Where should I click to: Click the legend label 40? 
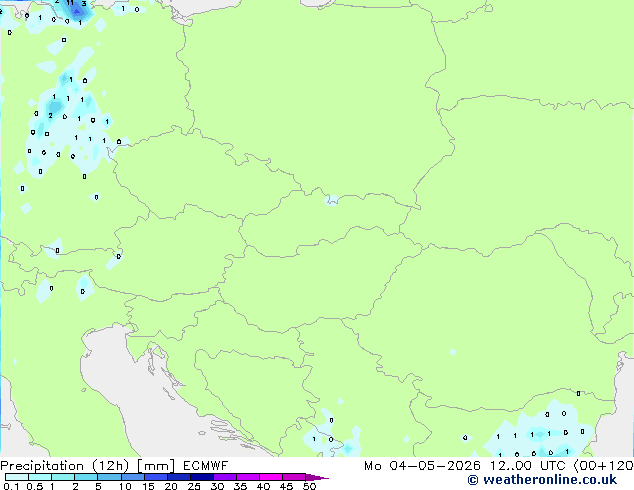(264, 486)
